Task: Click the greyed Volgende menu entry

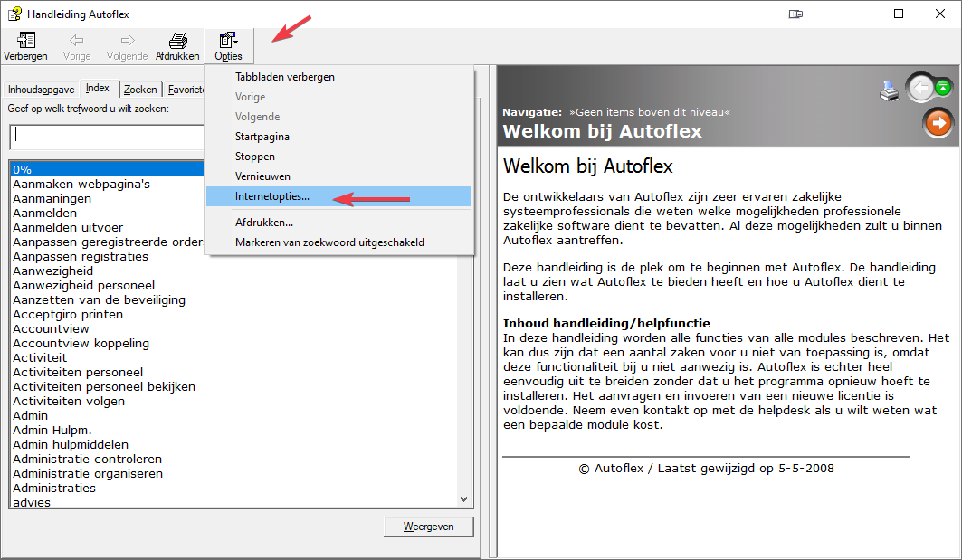Action: [x=338, y=117]
